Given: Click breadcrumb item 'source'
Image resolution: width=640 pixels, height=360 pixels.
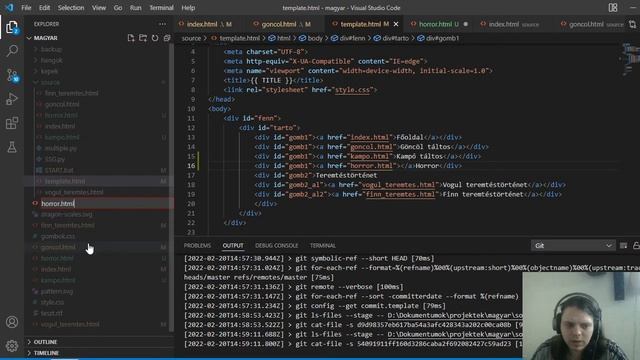Looking at the screenshot, I should tap(191, 38).
